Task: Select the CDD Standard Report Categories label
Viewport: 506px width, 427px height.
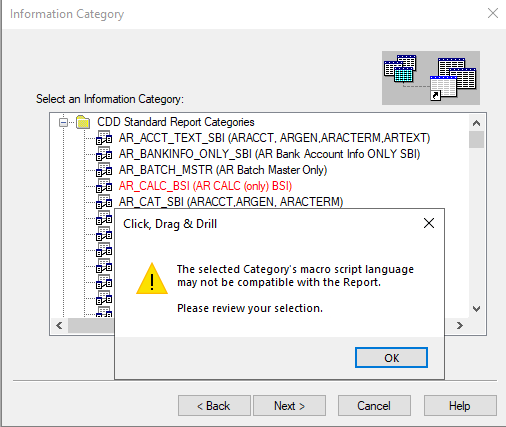Action: (176, 122)
